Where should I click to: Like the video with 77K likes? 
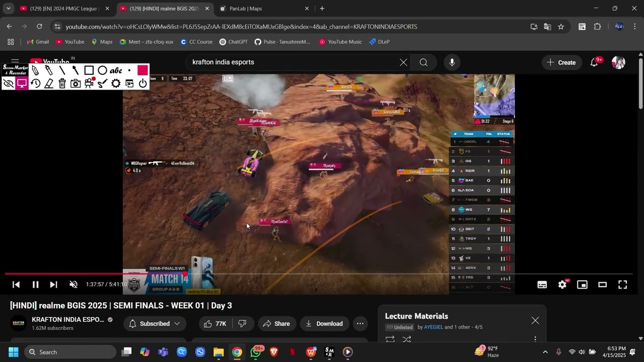215,324
